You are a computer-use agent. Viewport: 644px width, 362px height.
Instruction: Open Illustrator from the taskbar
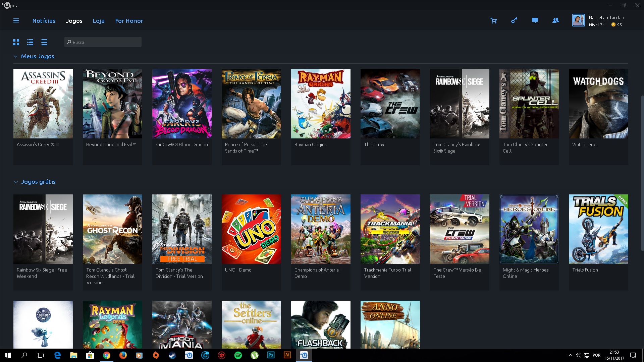[287, 355]
